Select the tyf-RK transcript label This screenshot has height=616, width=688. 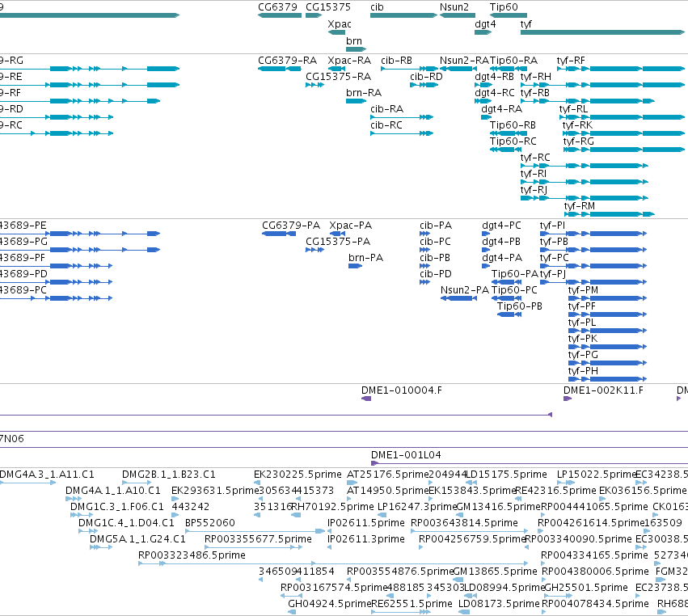[577, 125]
